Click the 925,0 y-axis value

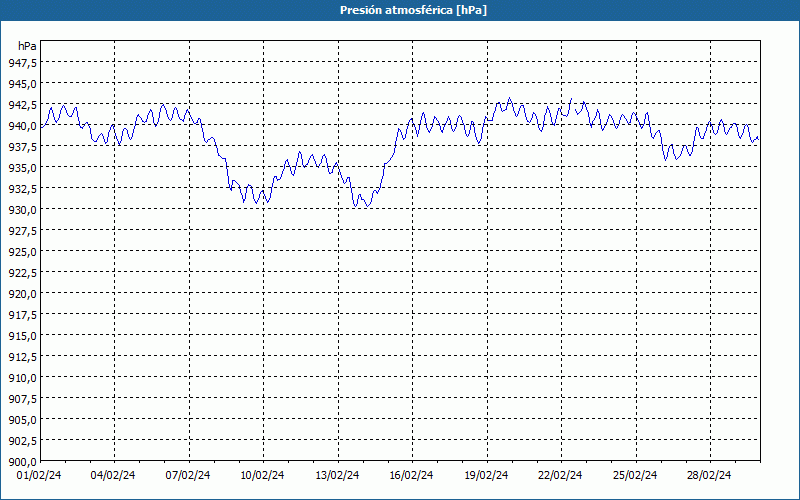21,252
